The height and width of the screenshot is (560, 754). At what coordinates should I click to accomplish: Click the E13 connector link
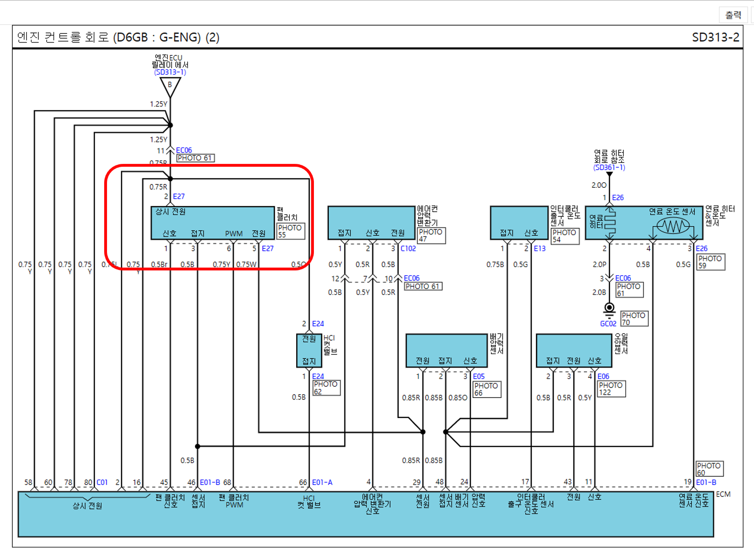[x=539, y=248]
